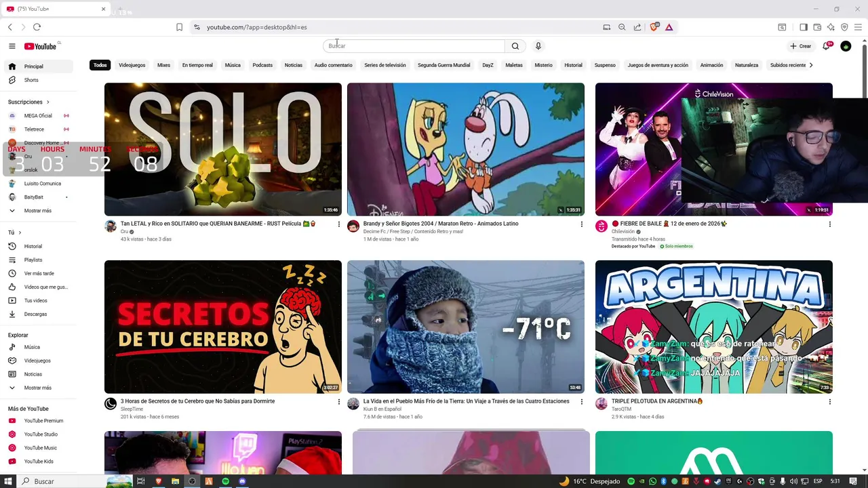Click the Crear button

pyautogui.click(x=801, y=46)
